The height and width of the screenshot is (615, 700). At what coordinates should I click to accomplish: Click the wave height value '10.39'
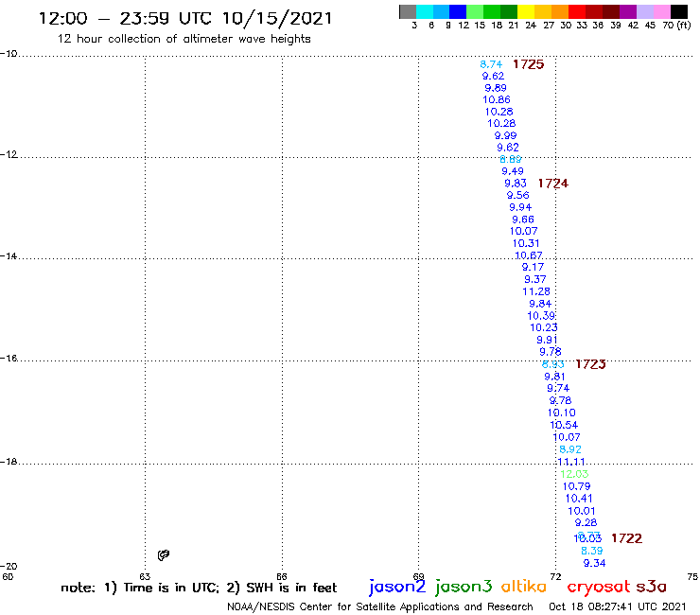point(541,316)
